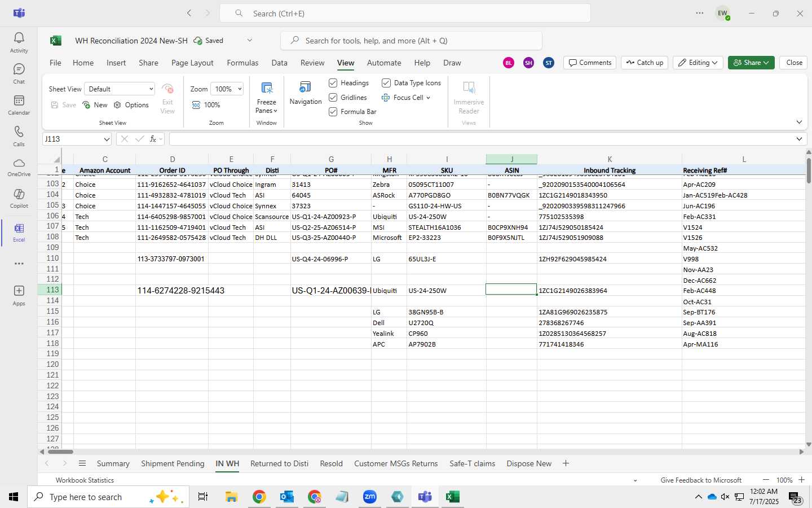Create New sheet view
812x508 pixels.
coord(95,105)
